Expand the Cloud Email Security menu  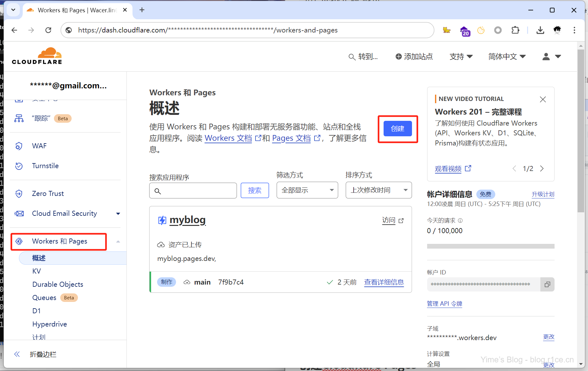coord(118,214)
